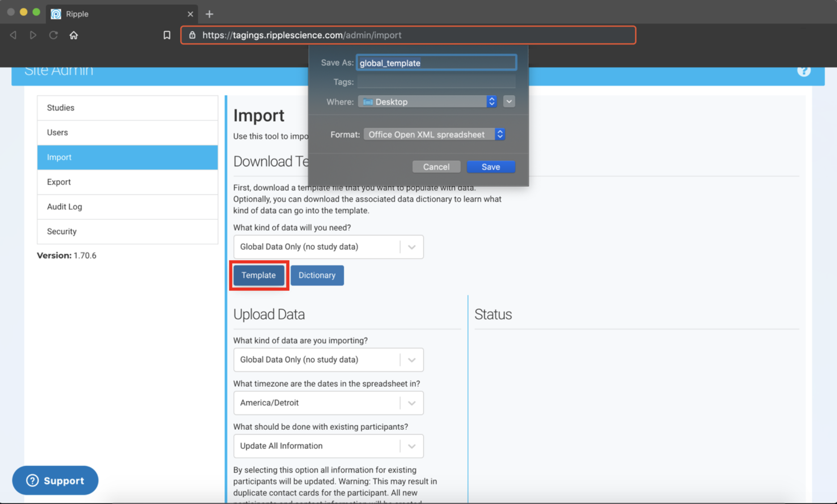Click the Save As filename field

pyautogui.click(x=436, y=63)
